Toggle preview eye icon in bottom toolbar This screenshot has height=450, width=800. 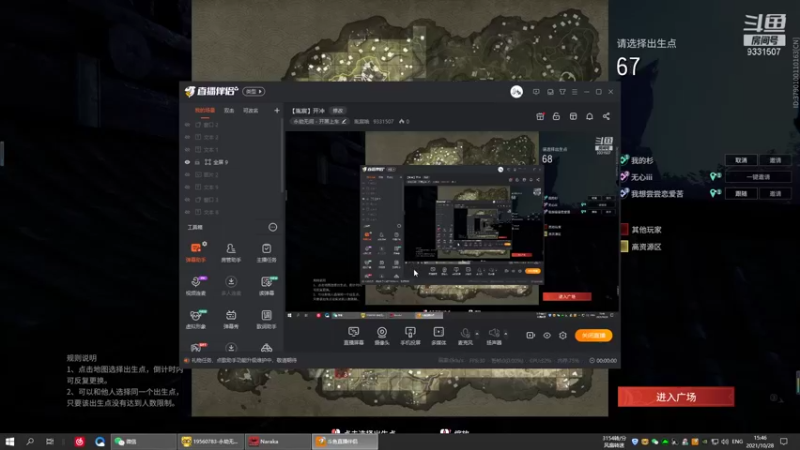(x=547, y=335)
